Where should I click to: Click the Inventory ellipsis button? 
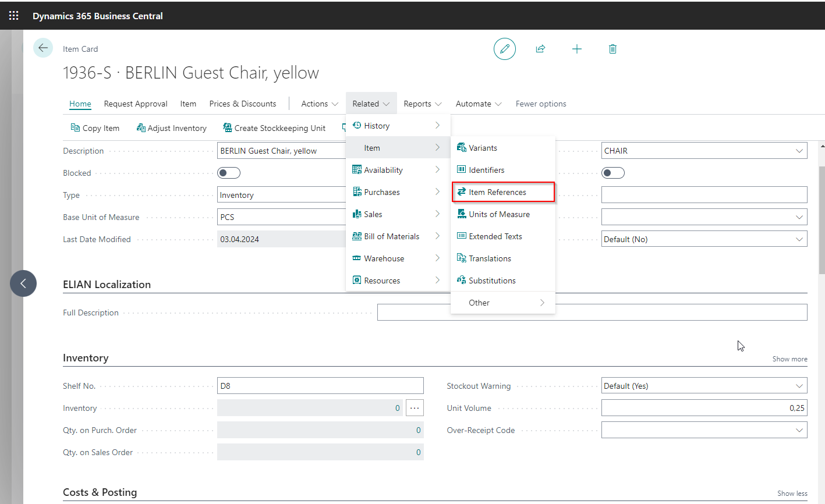415,408
